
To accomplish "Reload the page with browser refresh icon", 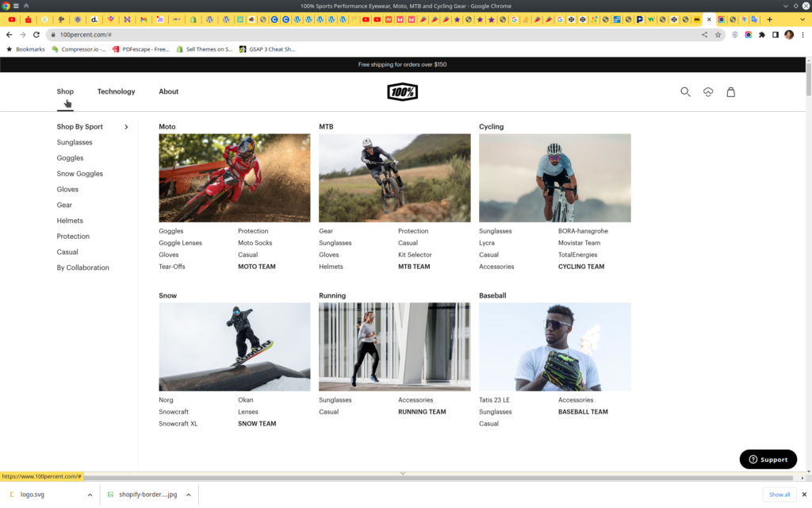I will tap(36, 35).
